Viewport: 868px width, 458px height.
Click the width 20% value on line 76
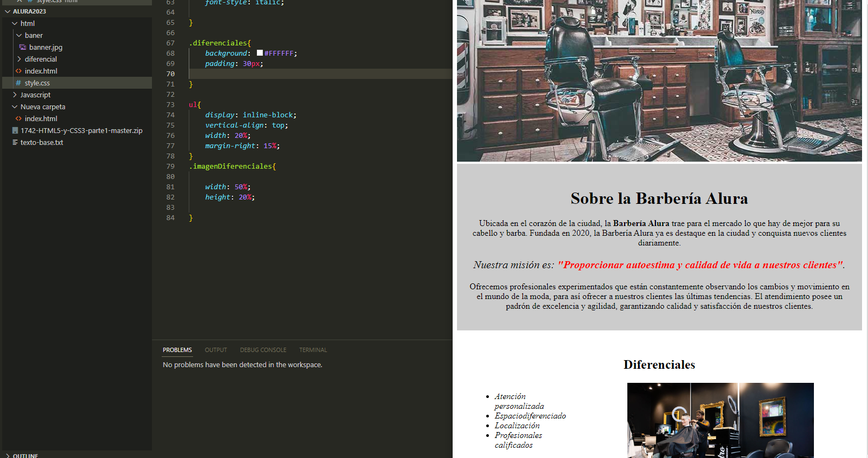click(241, 135)
